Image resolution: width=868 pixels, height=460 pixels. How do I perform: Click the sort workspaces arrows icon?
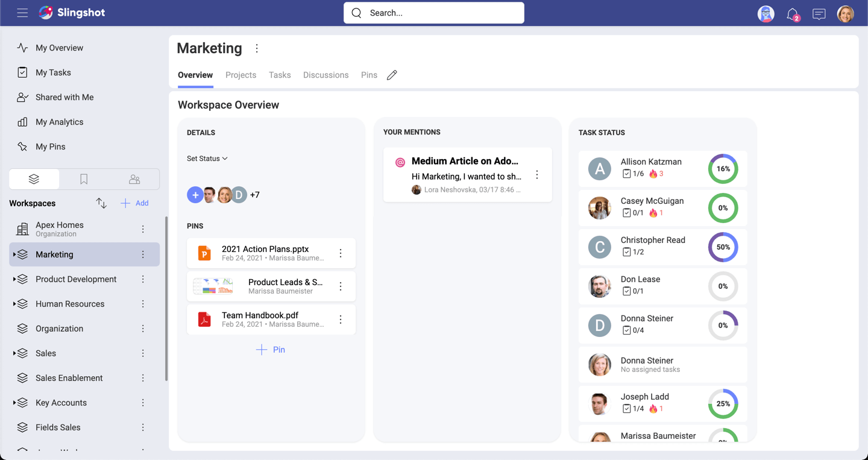[x=101, y=203]
